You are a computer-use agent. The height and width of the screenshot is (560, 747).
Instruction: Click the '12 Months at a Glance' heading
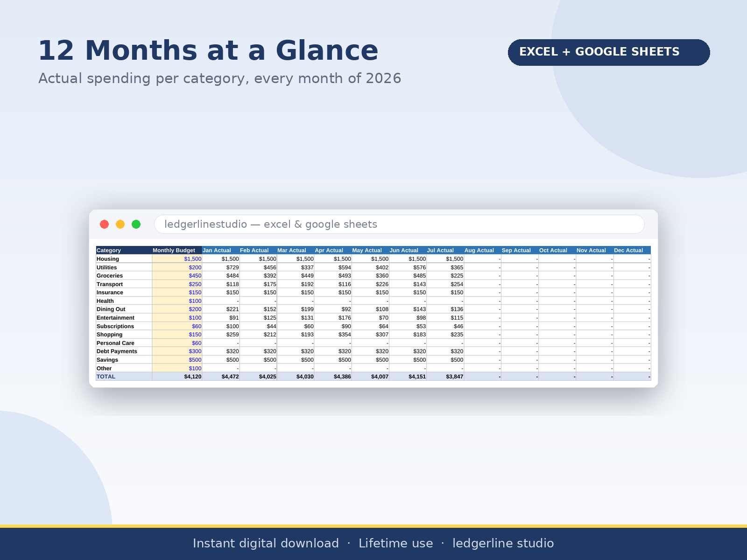click(208, 51)
